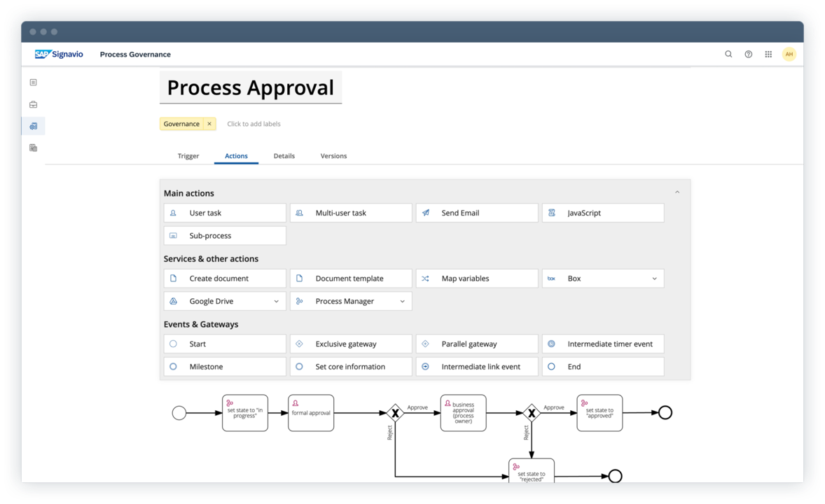Image resolution: width=825 pixels, height=504 pixels.
Task: Switch to the Trigger tab
Action: pos(188,156)
